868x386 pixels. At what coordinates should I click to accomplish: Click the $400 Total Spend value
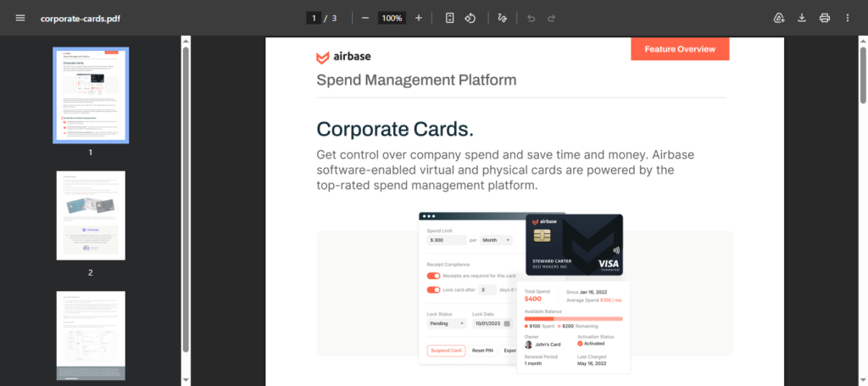[532, 299]
